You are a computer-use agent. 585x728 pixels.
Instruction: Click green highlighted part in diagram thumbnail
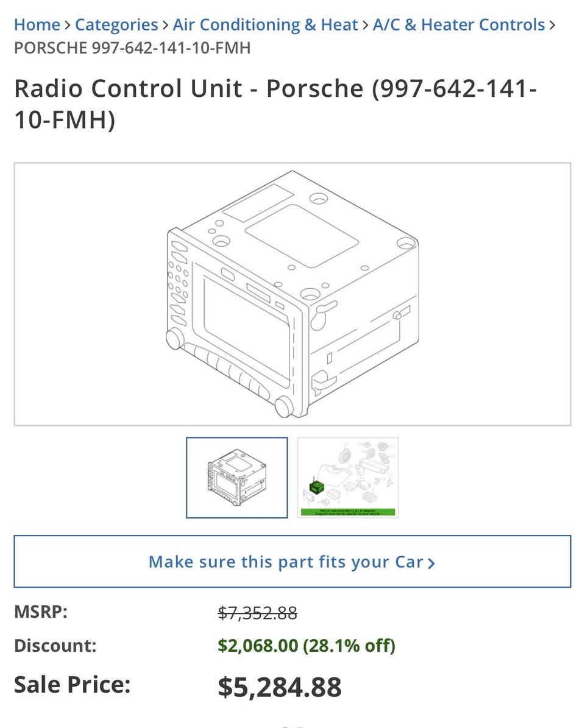click(317, 487)
